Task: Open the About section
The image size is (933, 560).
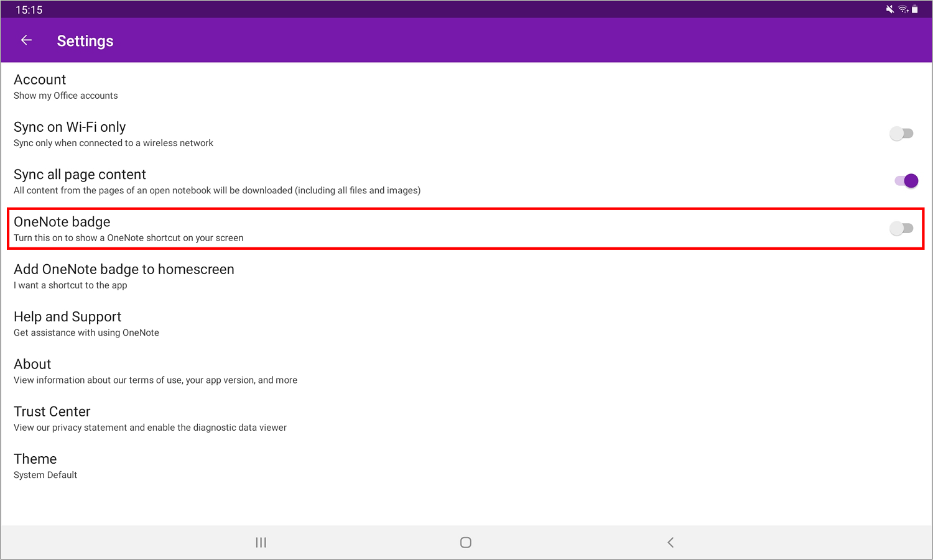Action: [466, 371]
